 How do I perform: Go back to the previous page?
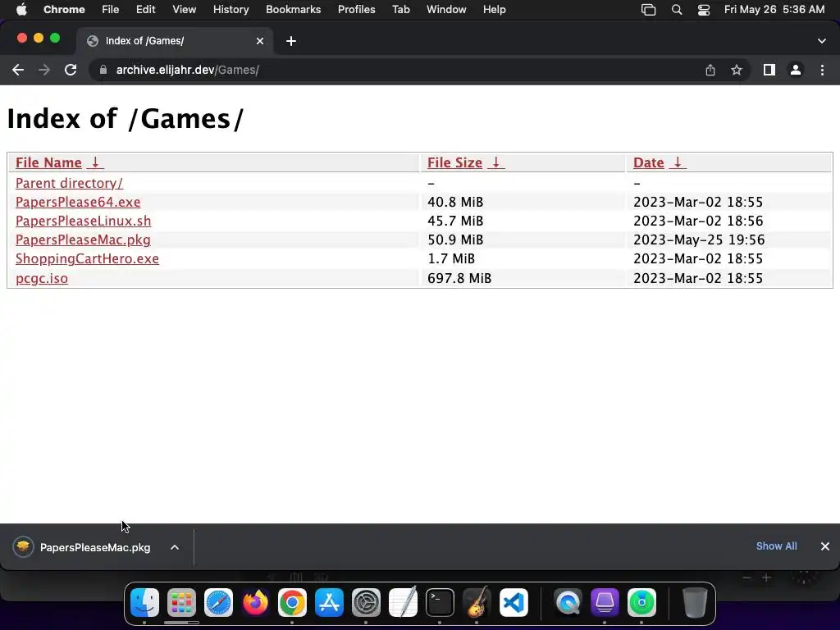click(18, 70)
